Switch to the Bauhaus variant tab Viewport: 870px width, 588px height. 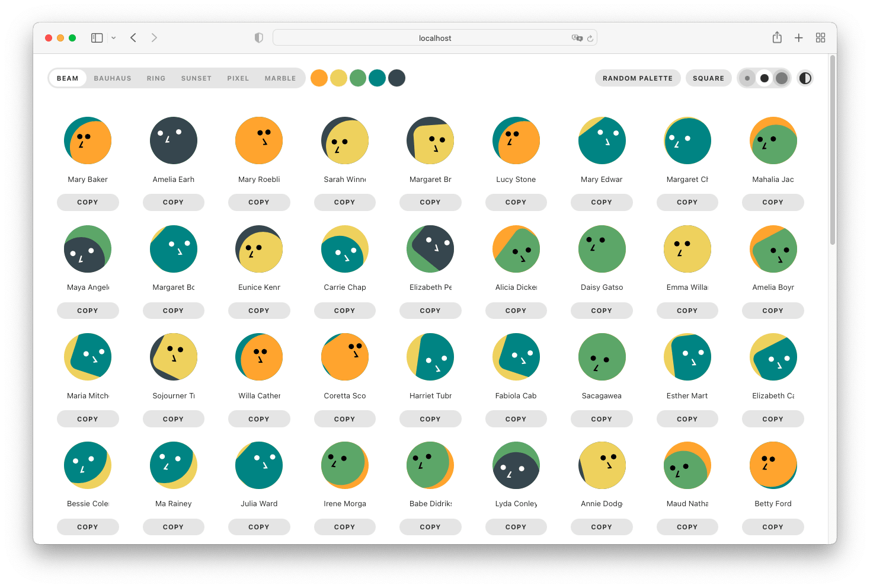pos(113,78)
